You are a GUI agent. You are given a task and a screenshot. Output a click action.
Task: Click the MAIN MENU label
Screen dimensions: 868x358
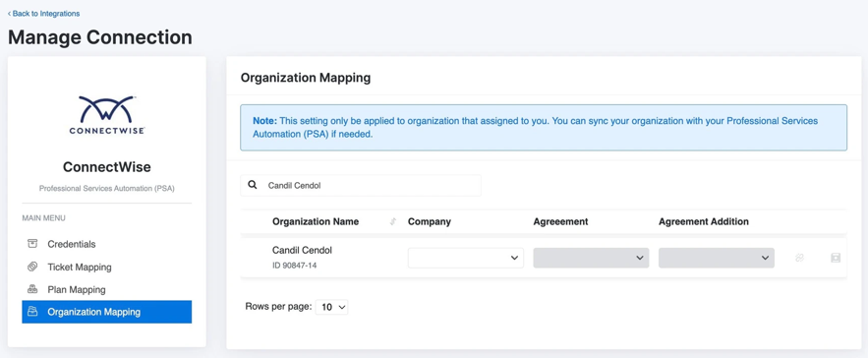(x=43, y=218)
